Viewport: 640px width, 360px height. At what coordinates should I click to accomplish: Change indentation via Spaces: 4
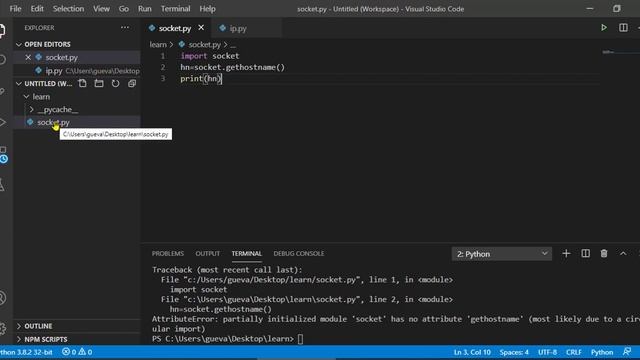point(514,352)
